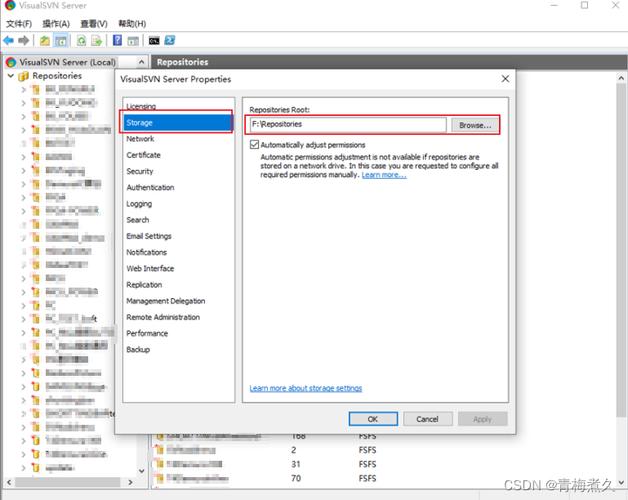Click the revision count 31 cell
The height and width of the screenshot is (500, 628).
tap(296, 464)
